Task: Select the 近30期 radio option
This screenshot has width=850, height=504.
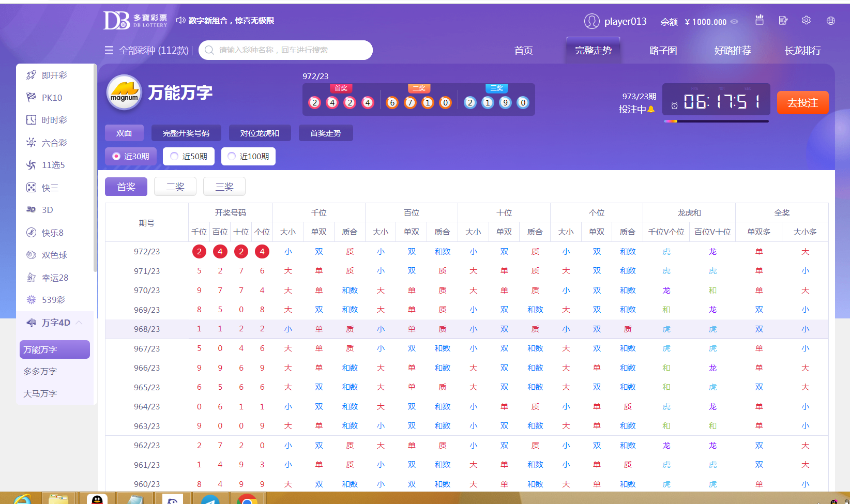Action: (117, 156)
